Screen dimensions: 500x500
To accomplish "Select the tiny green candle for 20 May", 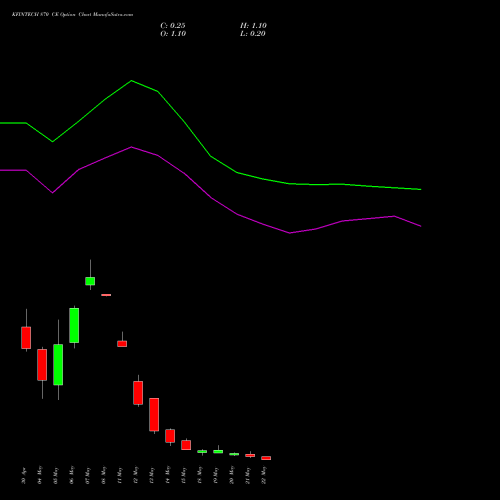I will 234,454.
